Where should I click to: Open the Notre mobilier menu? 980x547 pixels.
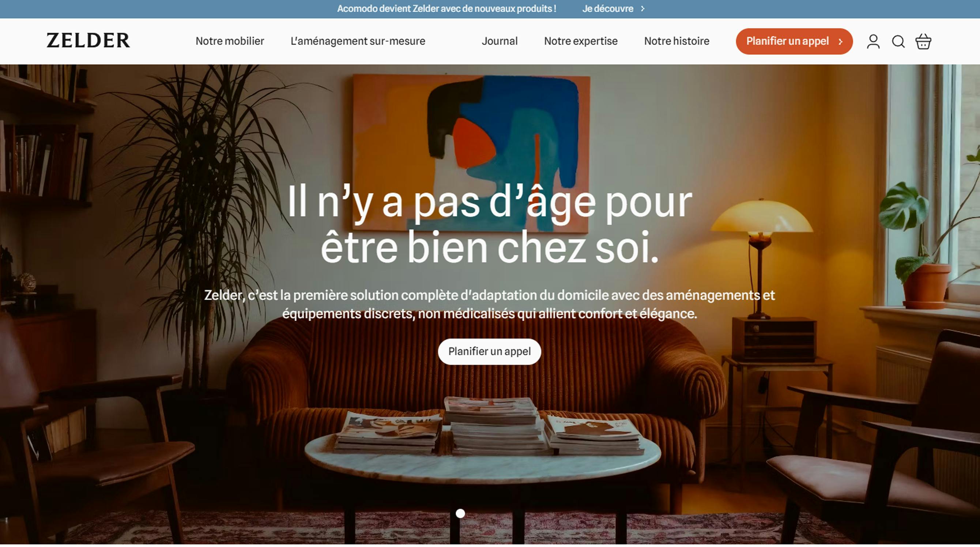pyautogui.click(x=230, y=41)
